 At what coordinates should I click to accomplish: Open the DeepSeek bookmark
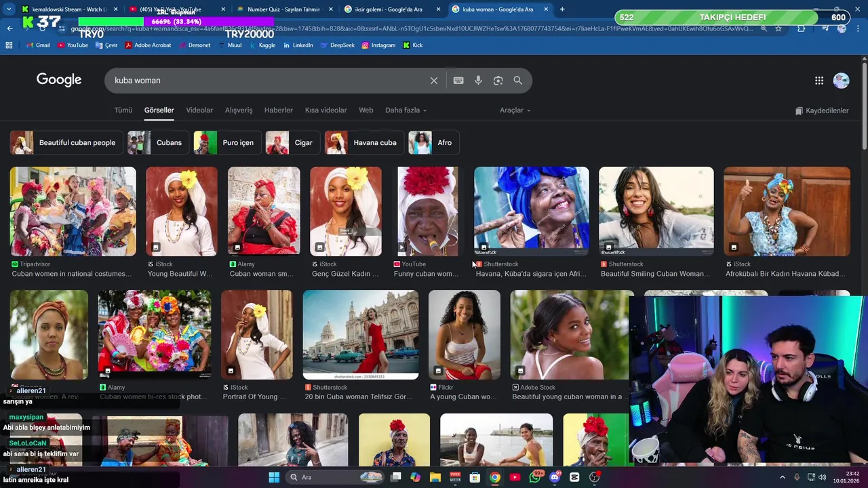click(337, 45)
